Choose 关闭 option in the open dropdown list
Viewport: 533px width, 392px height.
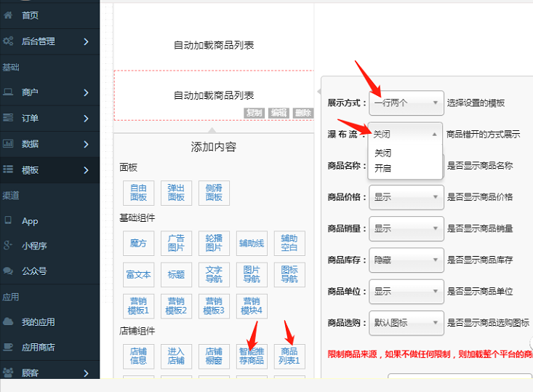pos(382,153)
